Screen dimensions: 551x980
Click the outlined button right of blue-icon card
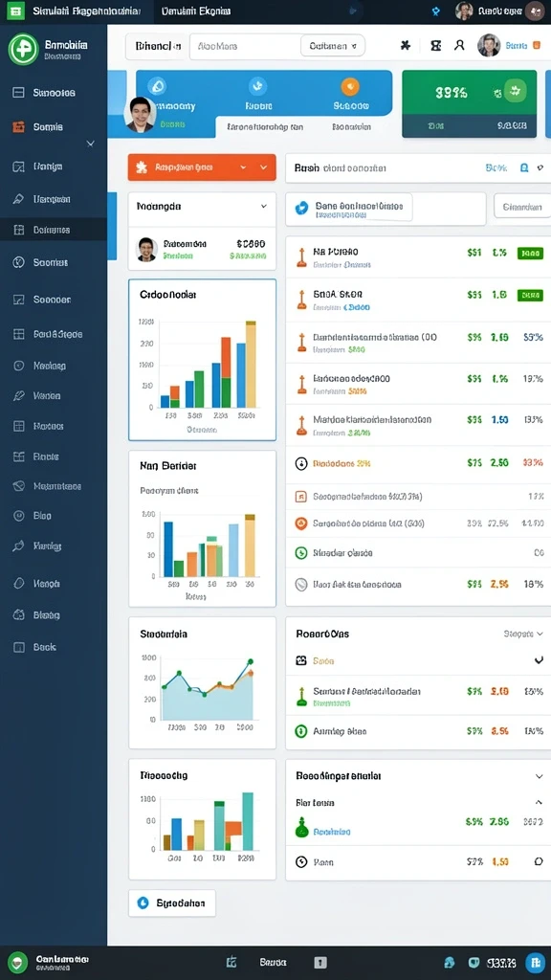pos(522,207)
